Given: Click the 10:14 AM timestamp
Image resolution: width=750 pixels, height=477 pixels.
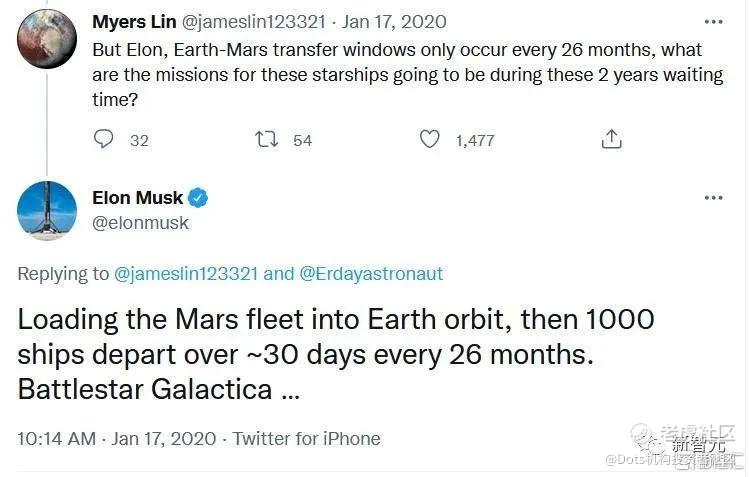Looking at the screenshot, I should [x=57, y=438].
